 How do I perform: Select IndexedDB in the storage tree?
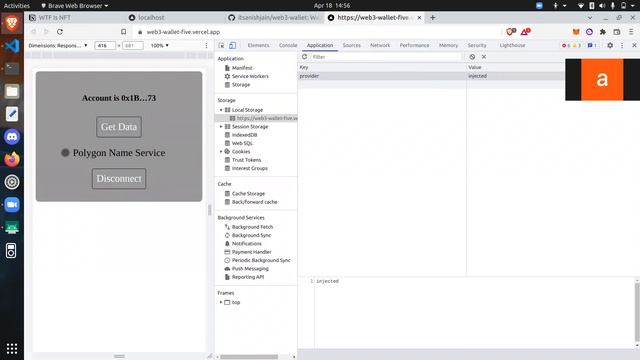[x=244, y=135]
